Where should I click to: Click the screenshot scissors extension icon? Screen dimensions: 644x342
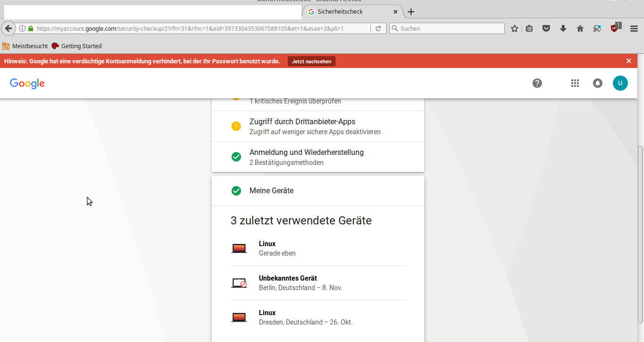pyautogui.click(x=597, y=29)
